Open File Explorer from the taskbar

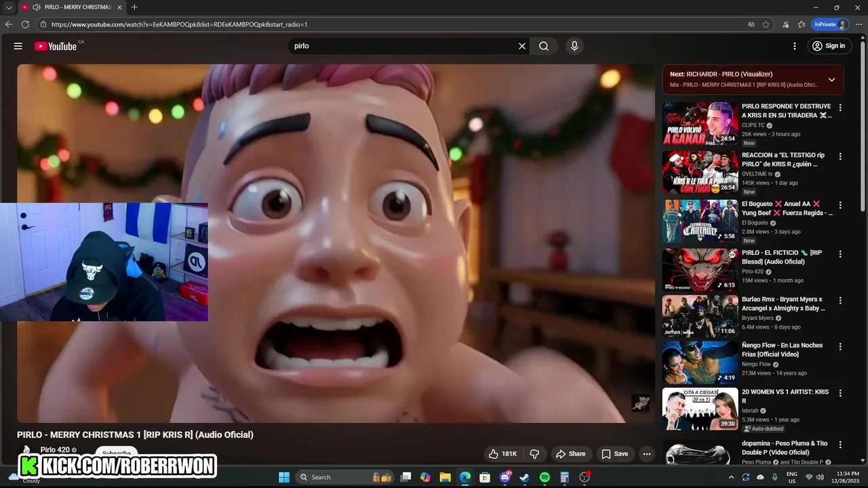click(445, 477)
